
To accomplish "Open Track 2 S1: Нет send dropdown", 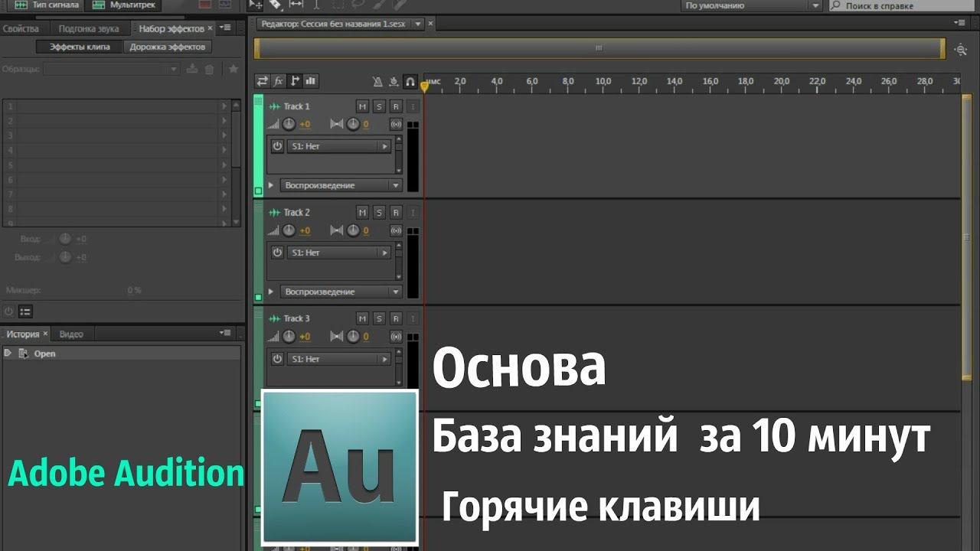I will 339,253.
